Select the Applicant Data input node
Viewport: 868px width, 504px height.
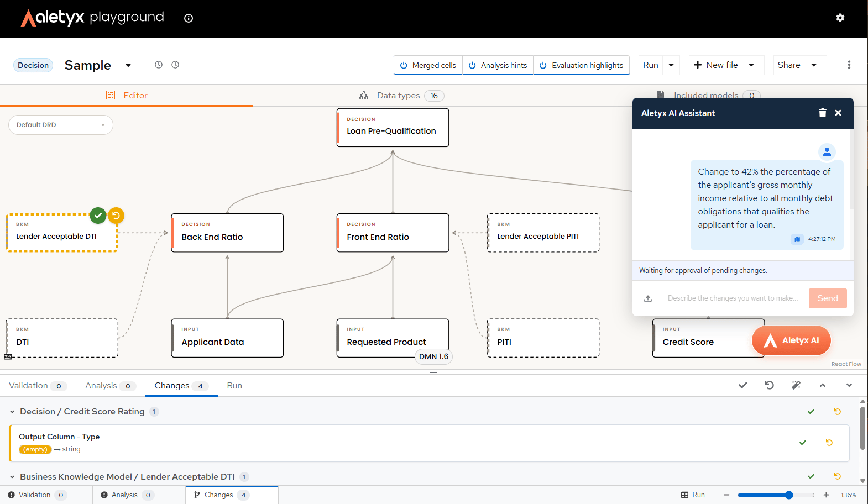(x=227, y=338)
